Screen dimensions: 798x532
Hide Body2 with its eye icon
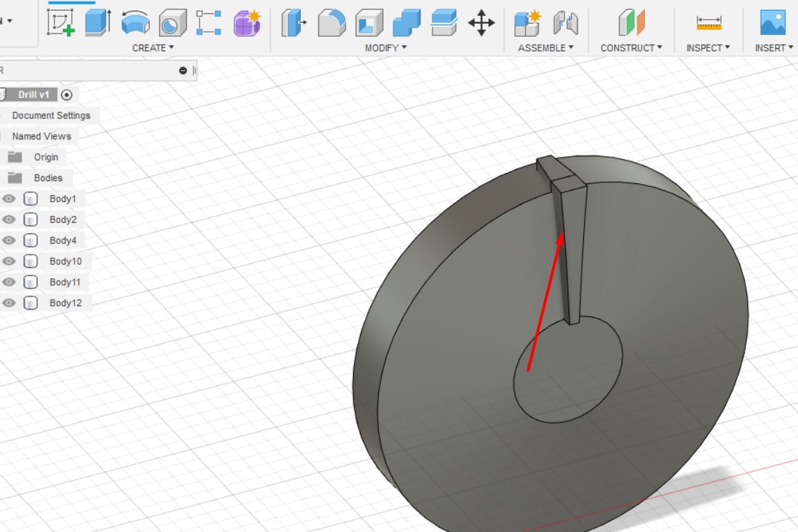8,219
